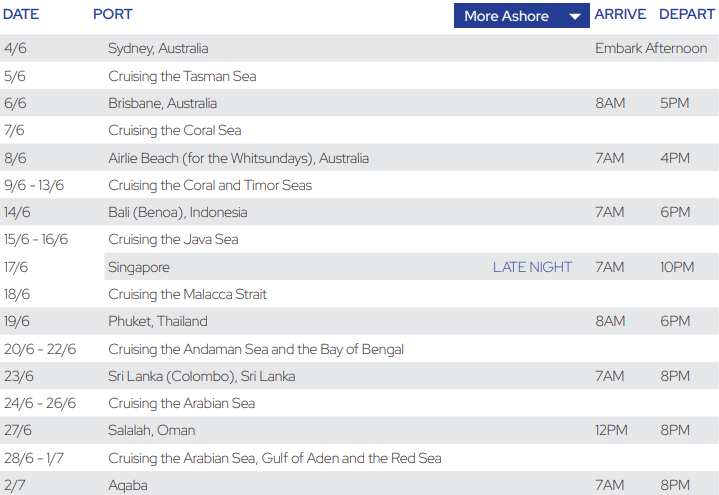
Task: Click the DATE column header
Action: (x=21, y=15)
